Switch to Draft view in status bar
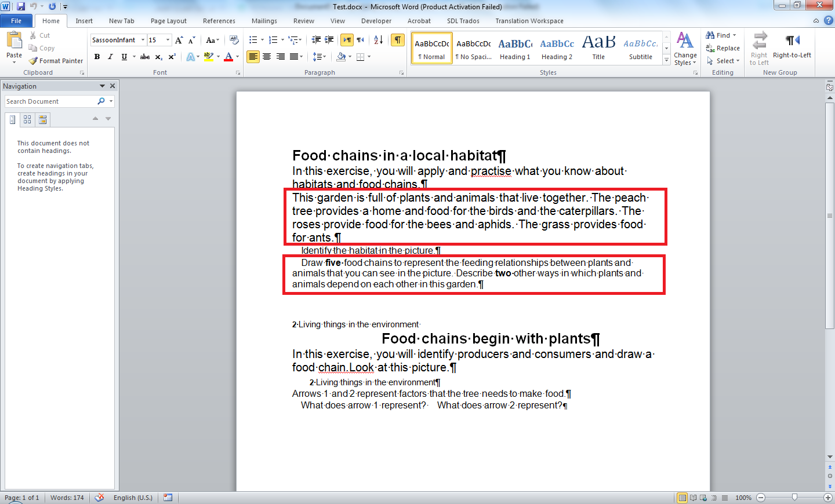 point(724,498)
